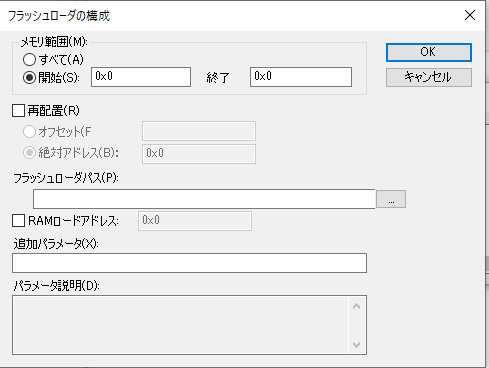Click the パラメータ説明(D) label
Image resolution: width=489 pixels, height=368 pixels.
coord(57,286)
